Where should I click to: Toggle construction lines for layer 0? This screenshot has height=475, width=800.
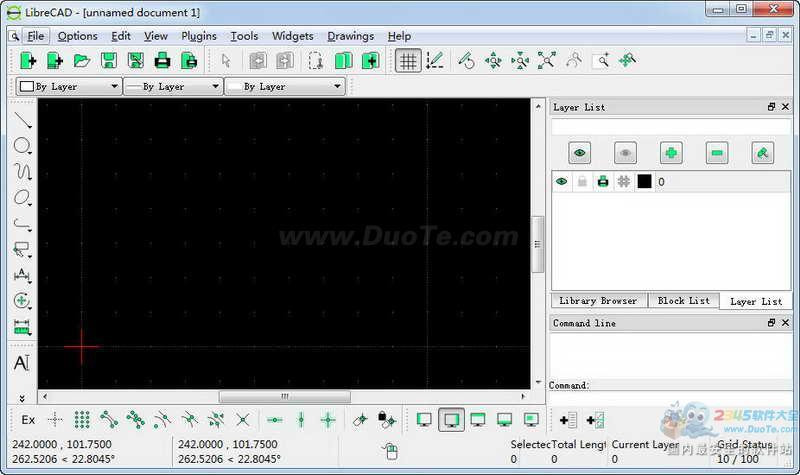click(623, 182)
